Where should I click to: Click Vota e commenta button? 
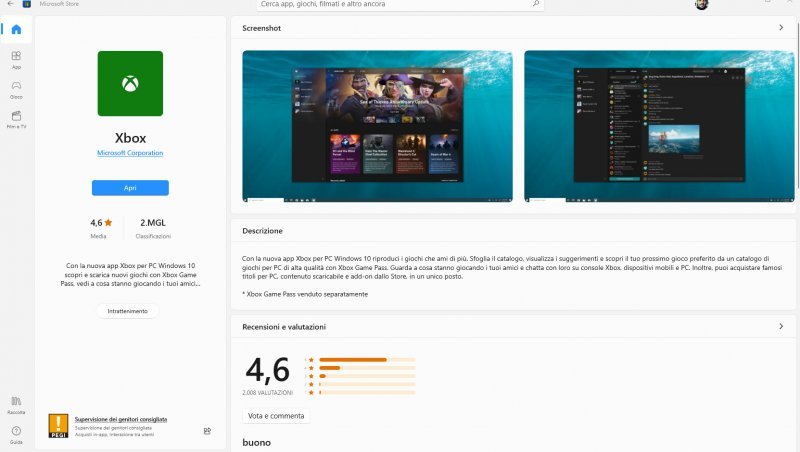pyautogui.click(x=276, y=416)
